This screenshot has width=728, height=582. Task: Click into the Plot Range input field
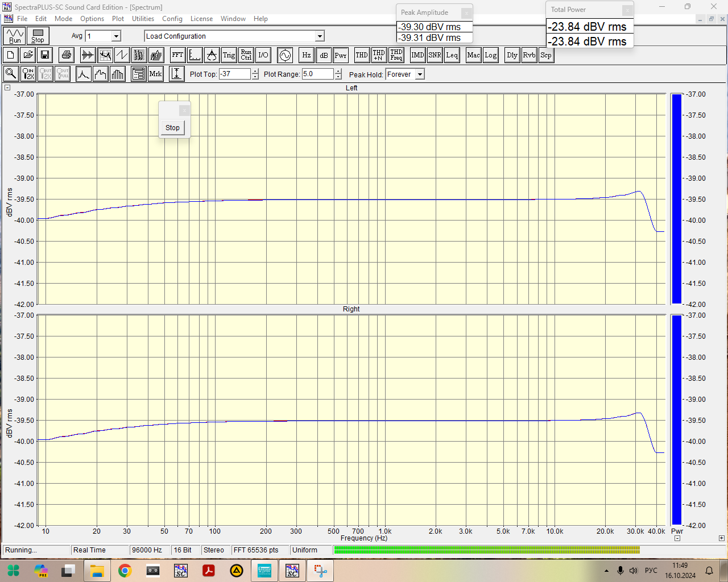[x=318, y=74]
